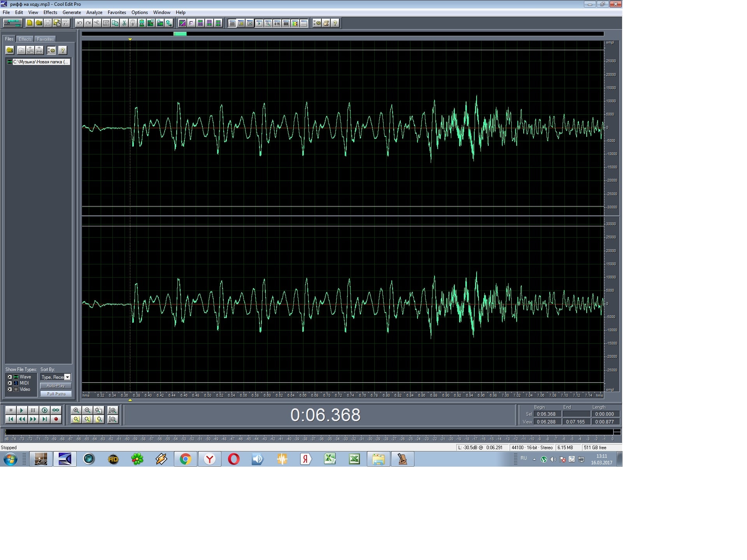Open the Analyze menu
The image size is (747, 560).
(x=94, y=12)
